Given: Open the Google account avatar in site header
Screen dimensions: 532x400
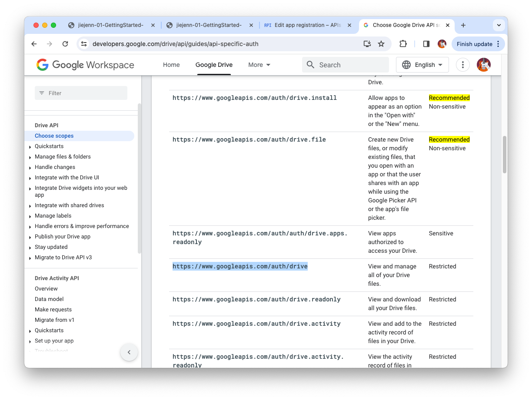Looking at the screenshot, I should (x=484, y=65).
